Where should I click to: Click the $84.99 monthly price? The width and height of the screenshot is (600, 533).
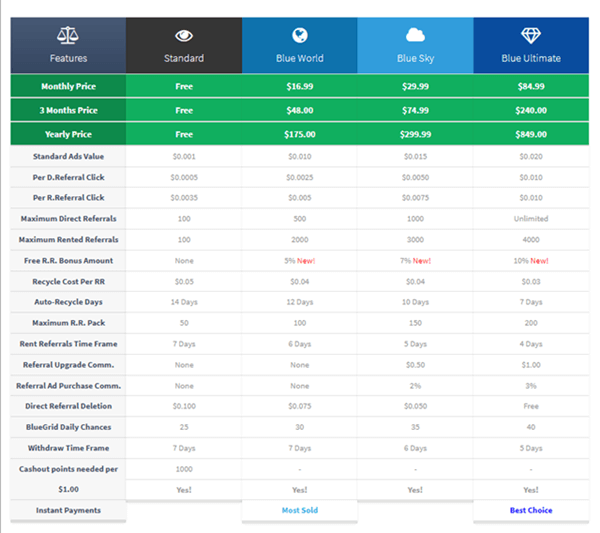click(x=531, y=86)
